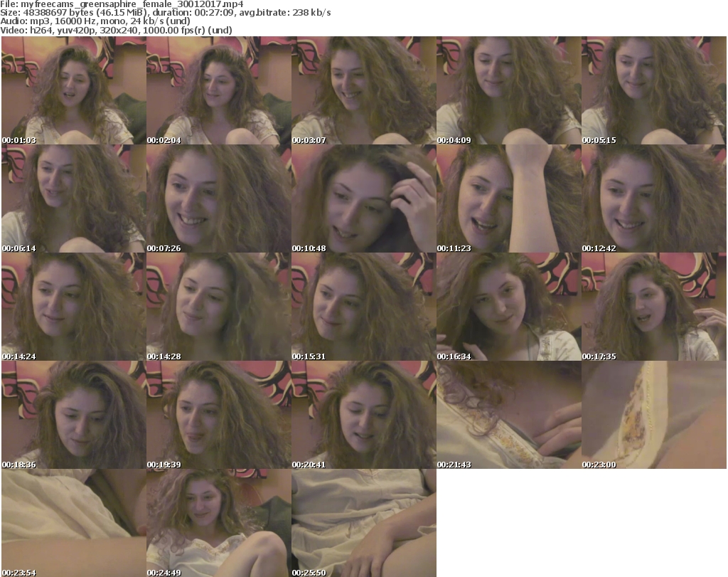Click the 'File:' name line in header

pyautogui.click(x=122, y=4)
